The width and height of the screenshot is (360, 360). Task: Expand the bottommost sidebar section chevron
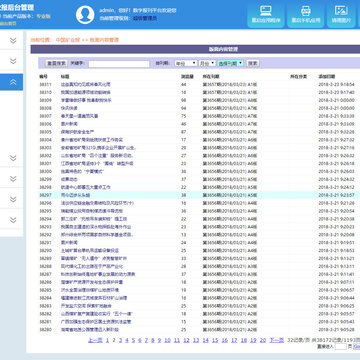coord(13,220)
